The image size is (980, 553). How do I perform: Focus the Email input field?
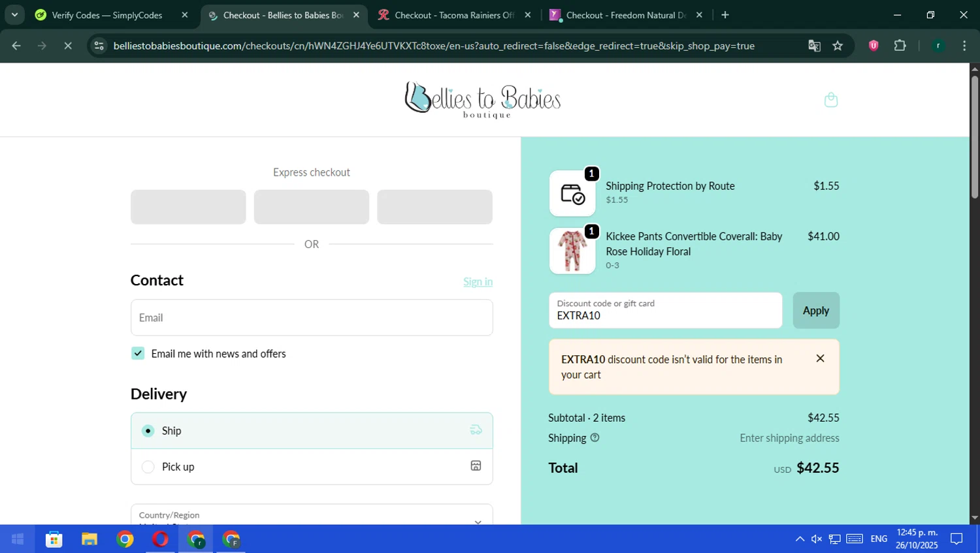point(312,317)
